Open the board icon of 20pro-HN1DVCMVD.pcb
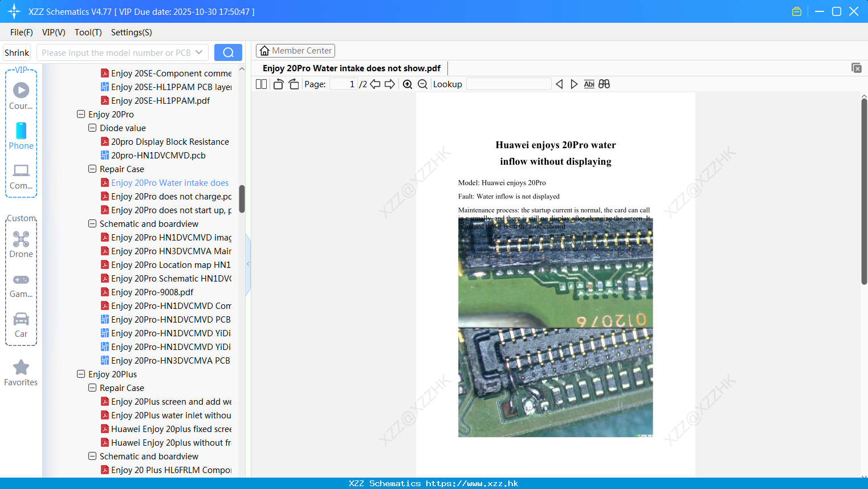 [105, 155]
